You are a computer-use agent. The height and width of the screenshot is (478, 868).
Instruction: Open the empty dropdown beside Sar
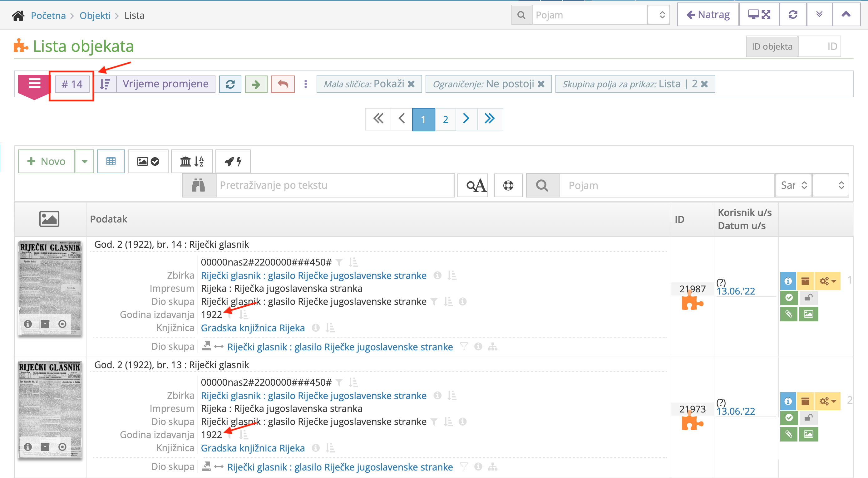pos(831,185)
